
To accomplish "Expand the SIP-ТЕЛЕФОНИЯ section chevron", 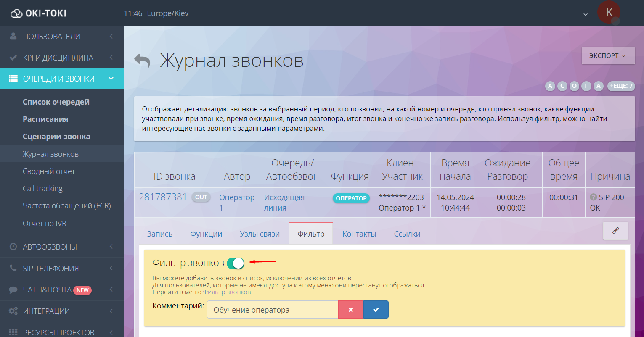I will click(x=111, y=268).
